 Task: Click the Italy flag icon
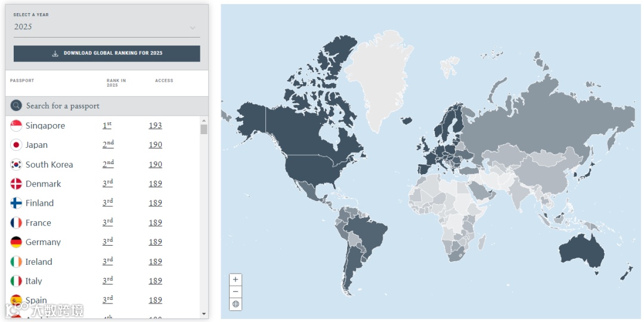(16, 281)
